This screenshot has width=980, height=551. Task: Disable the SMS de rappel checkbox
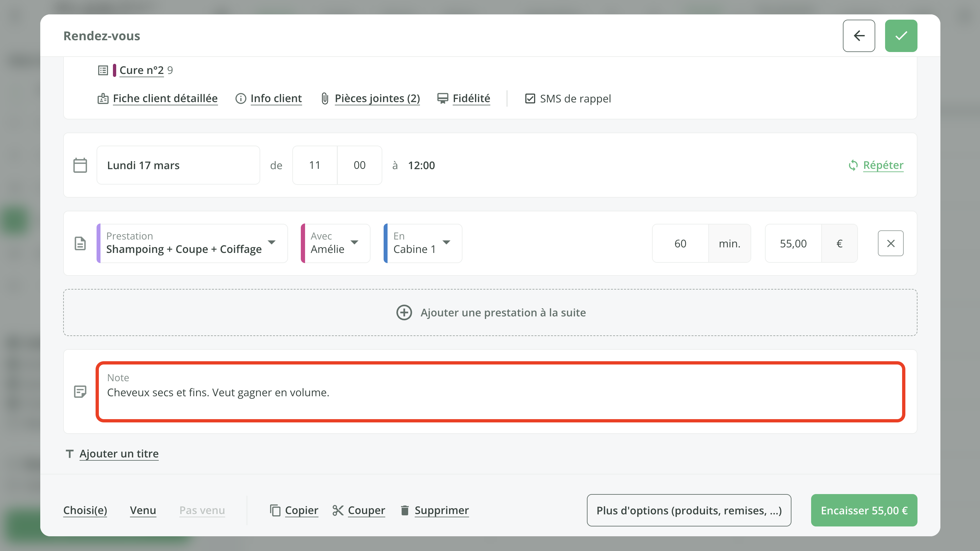point(530,98)
